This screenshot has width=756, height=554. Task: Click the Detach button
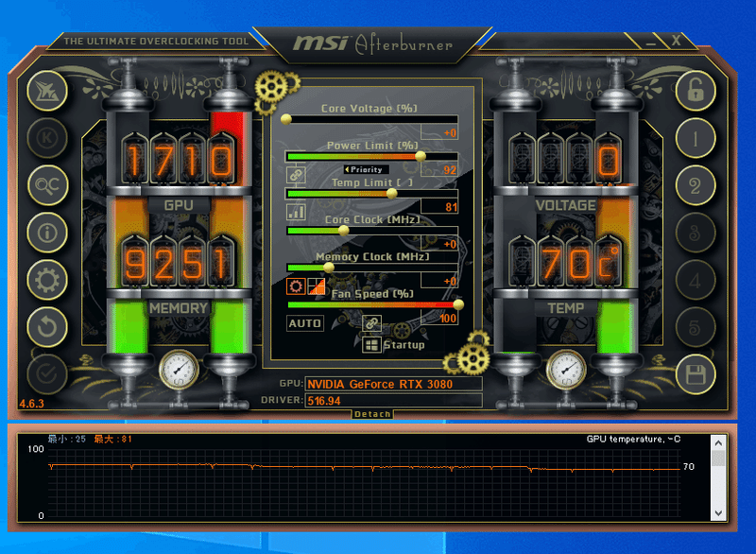(372, 414)
